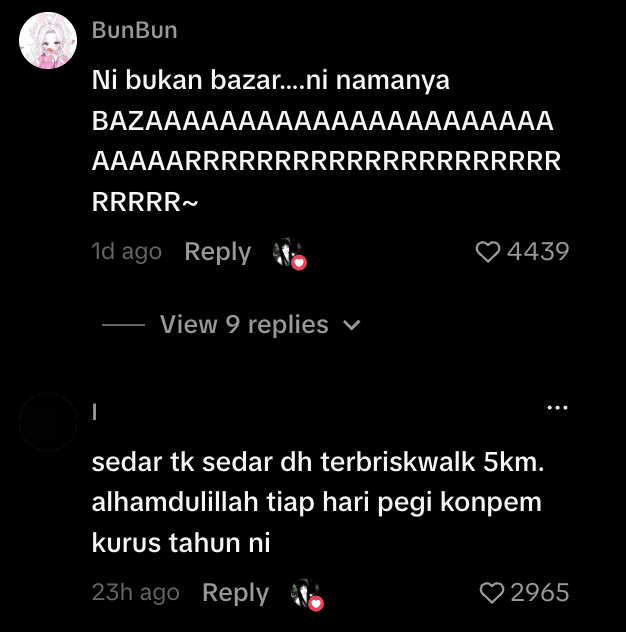
Task: Select the "sedar tk sedar" comment text
Action: click(x=318, y=502)
